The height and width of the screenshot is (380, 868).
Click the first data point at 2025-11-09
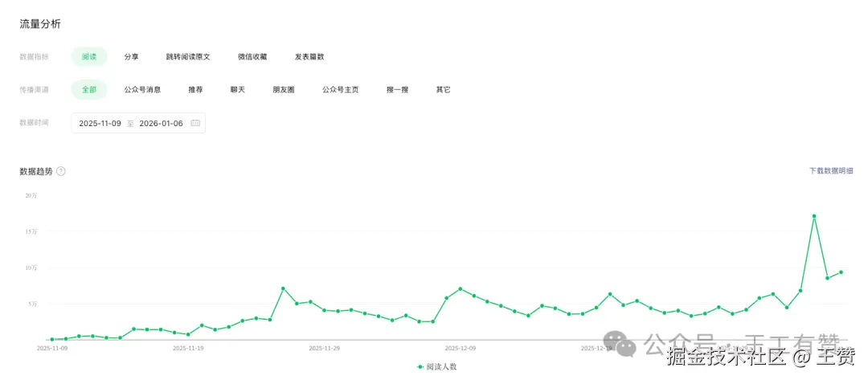coord(52,339)
